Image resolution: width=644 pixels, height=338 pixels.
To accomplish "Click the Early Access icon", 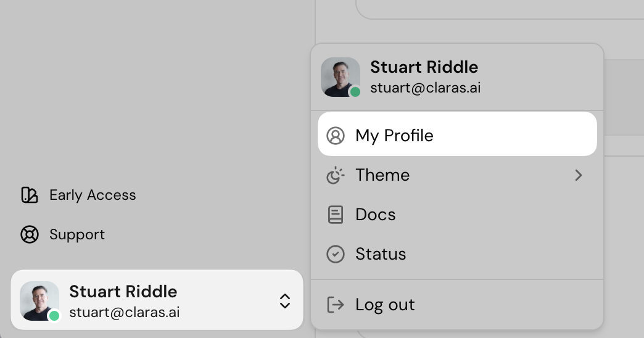I will pyautogui.click(x=30, y=195).
